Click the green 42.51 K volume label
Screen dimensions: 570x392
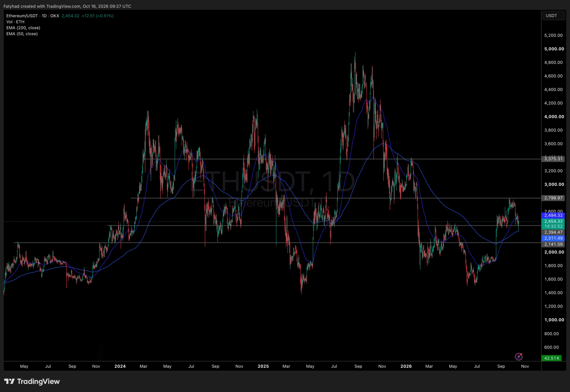coord(552,358)
